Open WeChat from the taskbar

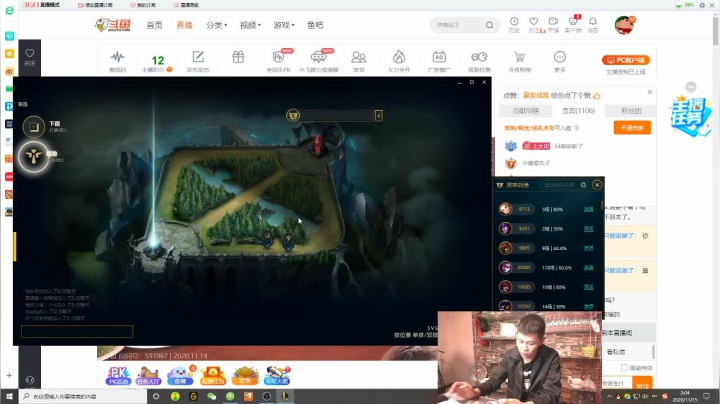tap(212, 396)
